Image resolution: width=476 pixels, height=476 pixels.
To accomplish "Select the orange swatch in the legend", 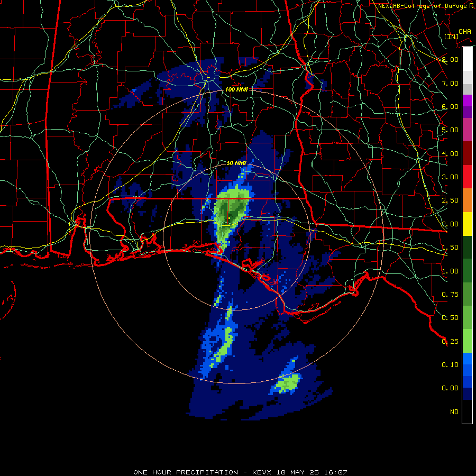I will (467, 200).
